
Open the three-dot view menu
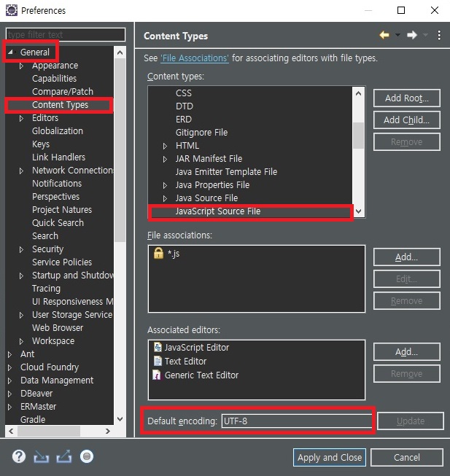point(439,35)
